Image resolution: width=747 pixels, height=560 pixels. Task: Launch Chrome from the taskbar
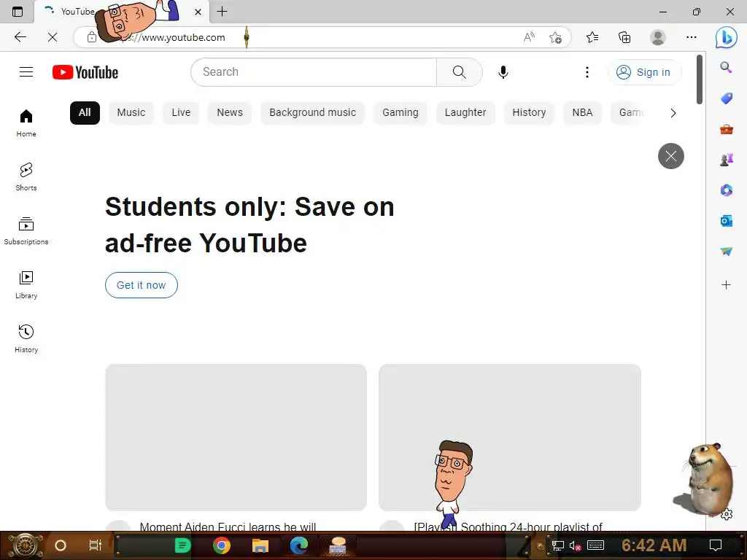click(x=222, y=545)
